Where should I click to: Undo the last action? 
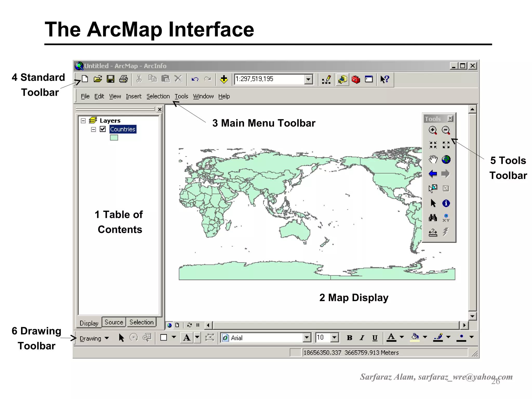pos(195,79)
